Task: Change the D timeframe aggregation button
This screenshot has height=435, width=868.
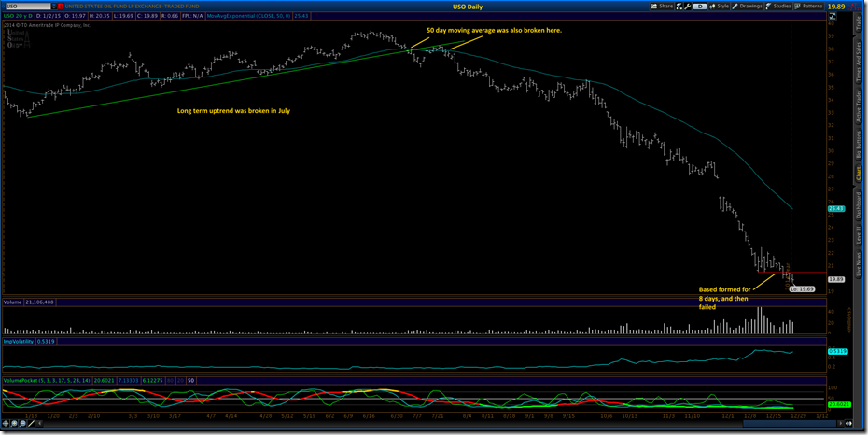Action: (x=700, y=7)
